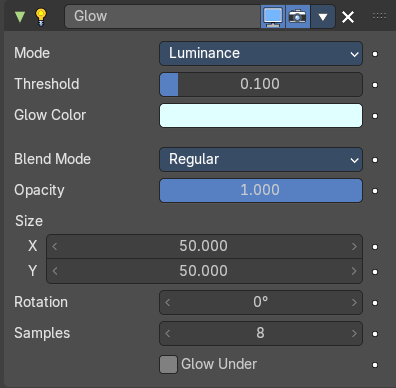Click the Size Y value field

click(x=204, y=271)
